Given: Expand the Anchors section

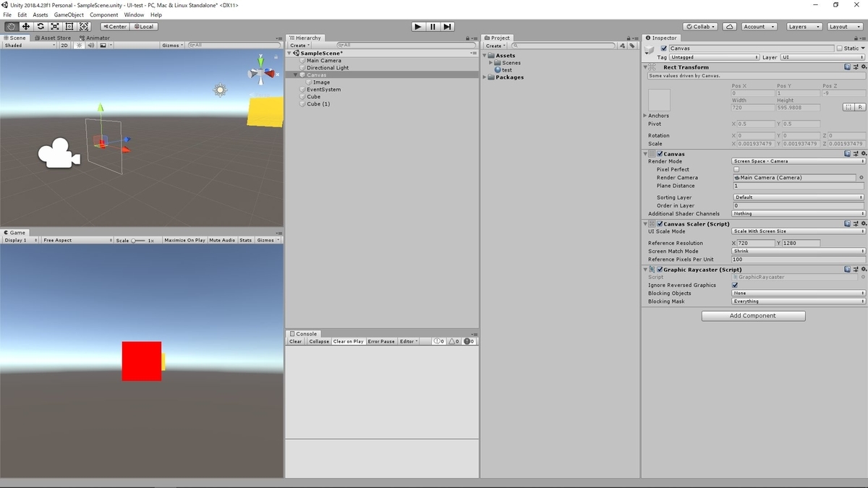Looking at the screenshot, I should pos(645,116).
